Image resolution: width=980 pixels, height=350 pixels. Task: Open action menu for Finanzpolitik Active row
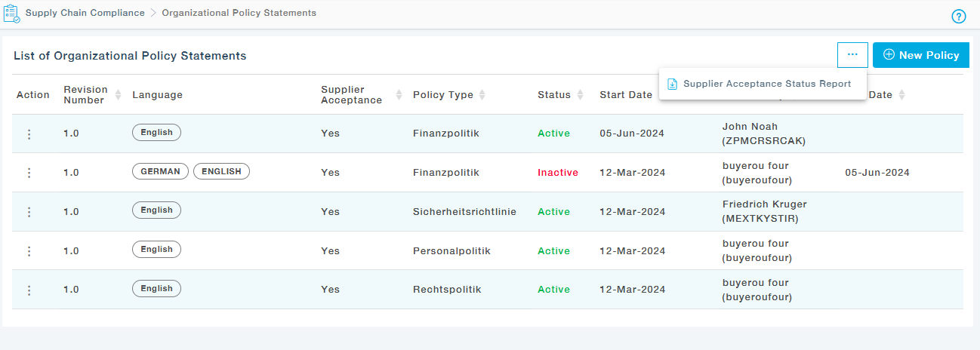tap(29, 134)
